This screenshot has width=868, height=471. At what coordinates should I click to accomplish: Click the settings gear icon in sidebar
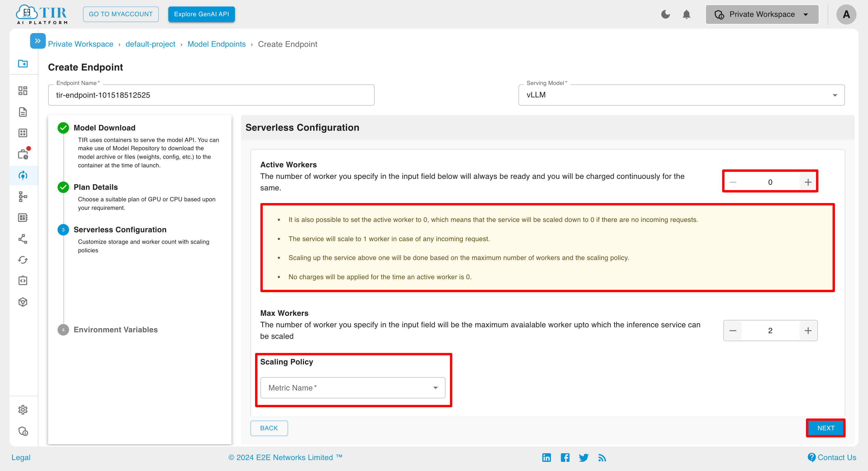point(23,410)
